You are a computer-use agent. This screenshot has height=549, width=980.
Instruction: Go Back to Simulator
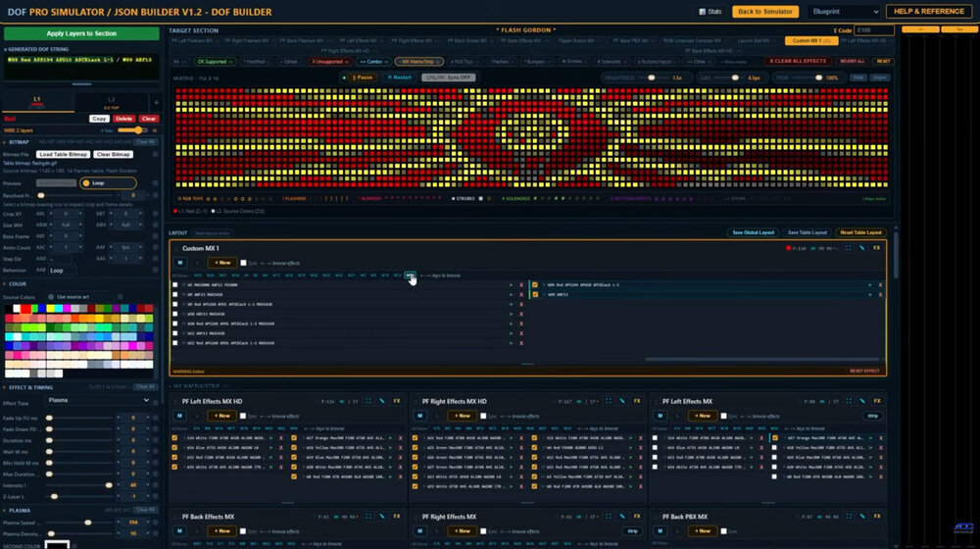(x=765, y=11)
